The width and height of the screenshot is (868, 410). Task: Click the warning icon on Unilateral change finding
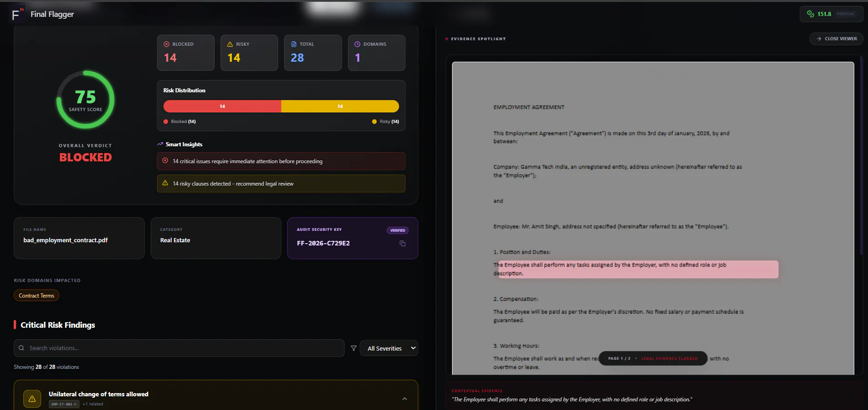32,399
